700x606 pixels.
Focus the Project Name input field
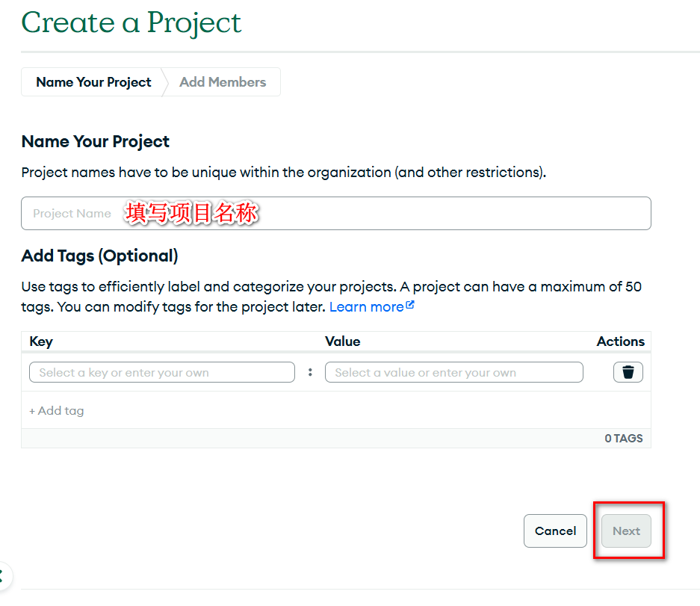335,214
